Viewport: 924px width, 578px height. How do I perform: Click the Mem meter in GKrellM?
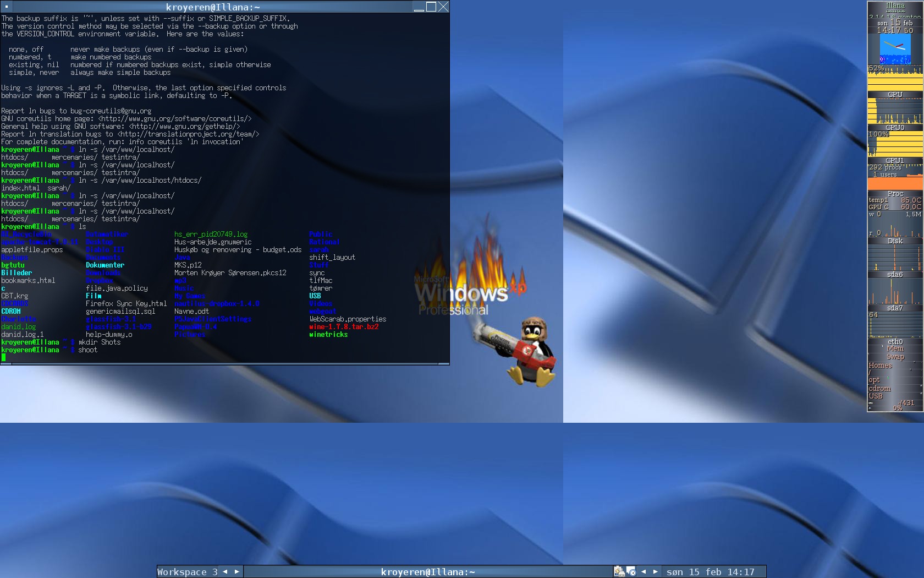(x=895, y=348)
